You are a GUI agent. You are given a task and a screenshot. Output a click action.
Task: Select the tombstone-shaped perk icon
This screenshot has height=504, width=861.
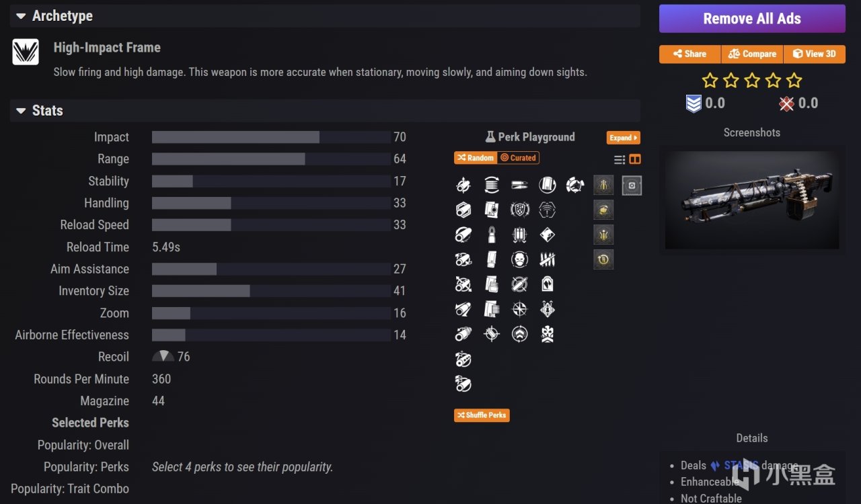pos(548,284)
